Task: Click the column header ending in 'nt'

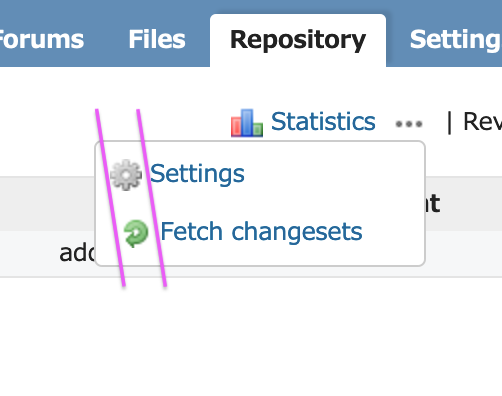Action: click(433, 203)
